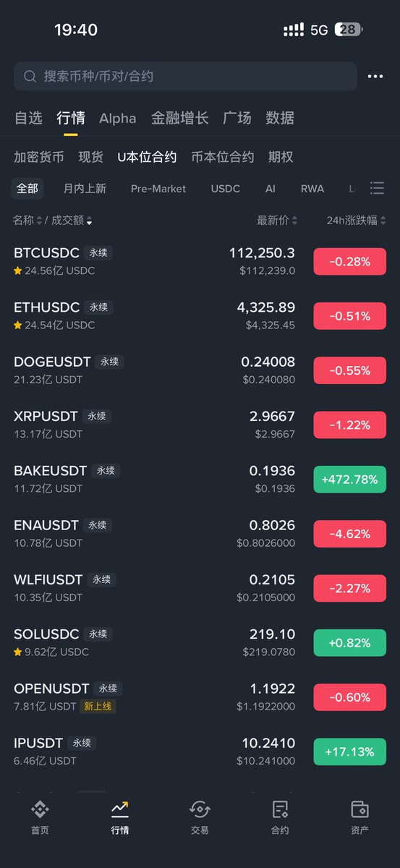400x868 pixels.
Task: Switch to 币本位合约 tab
Action: click(x=223, y=157)
